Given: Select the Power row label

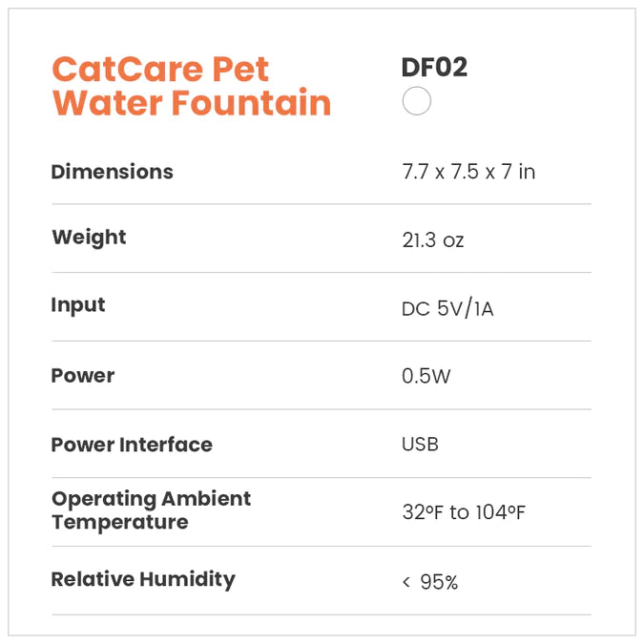Looking at the screenshot, I should [82, 376].
